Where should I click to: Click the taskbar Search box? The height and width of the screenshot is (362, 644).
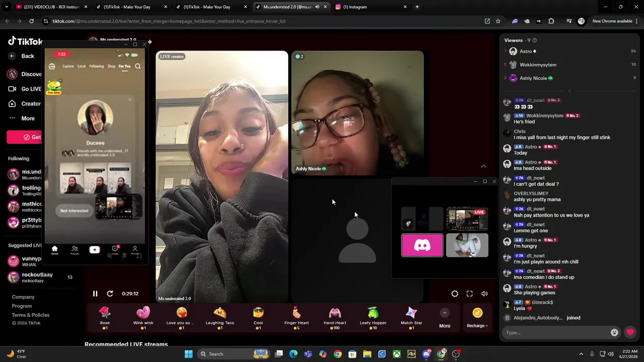[x=234, y=354]
